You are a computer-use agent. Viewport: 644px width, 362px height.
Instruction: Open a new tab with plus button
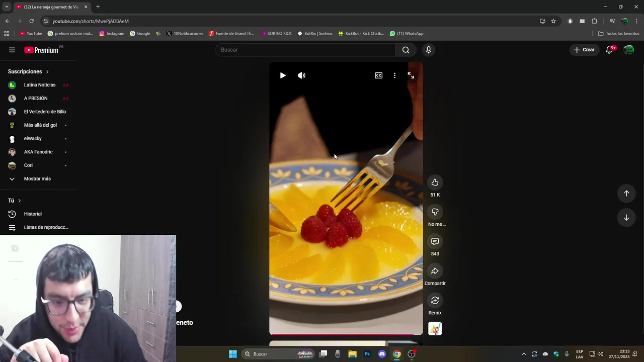(x=98, y=7)
